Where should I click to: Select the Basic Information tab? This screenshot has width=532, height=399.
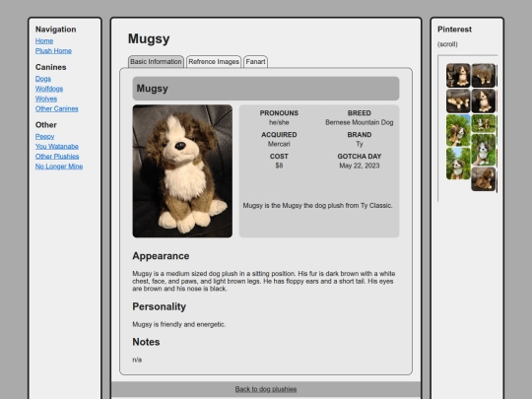click(x=156, y=62)
